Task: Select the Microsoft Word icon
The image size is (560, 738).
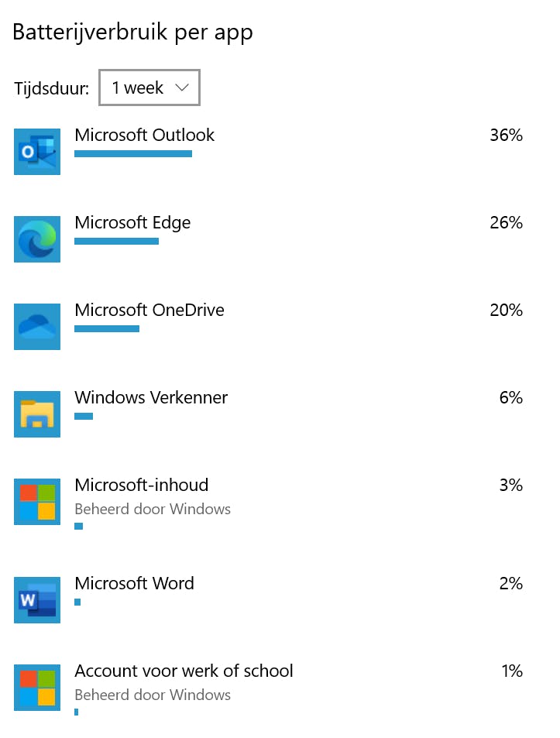Action: pyautogui.click(x=36, y=599)
